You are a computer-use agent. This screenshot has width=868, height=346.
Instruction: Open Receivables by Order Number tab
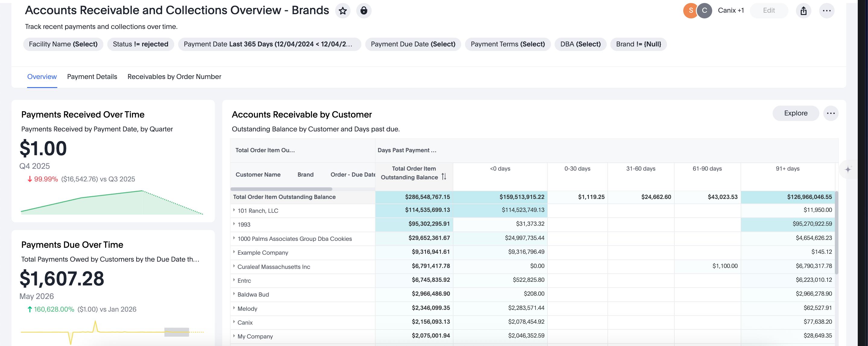point(174,77)
